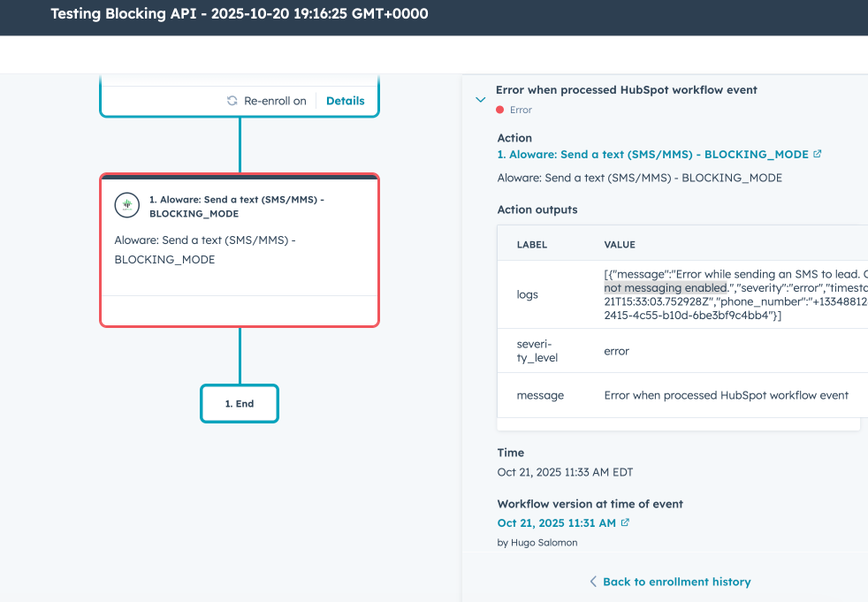Click the red Error status dot
Viewport: 868px width, 602px height.
tap(500, 110)
